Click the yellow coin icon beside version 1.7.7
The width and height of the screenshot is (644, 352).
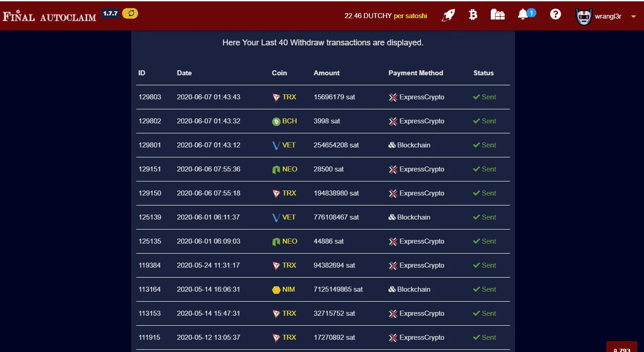130,14
